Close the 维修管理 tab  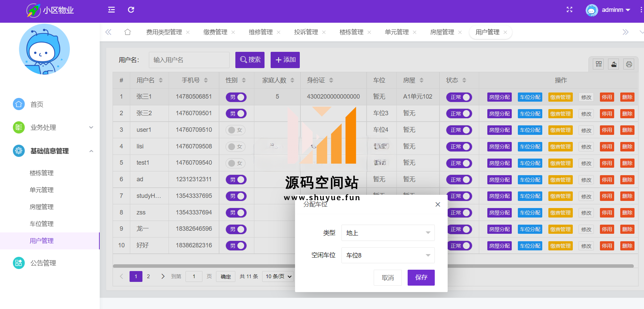click(278, 32)
